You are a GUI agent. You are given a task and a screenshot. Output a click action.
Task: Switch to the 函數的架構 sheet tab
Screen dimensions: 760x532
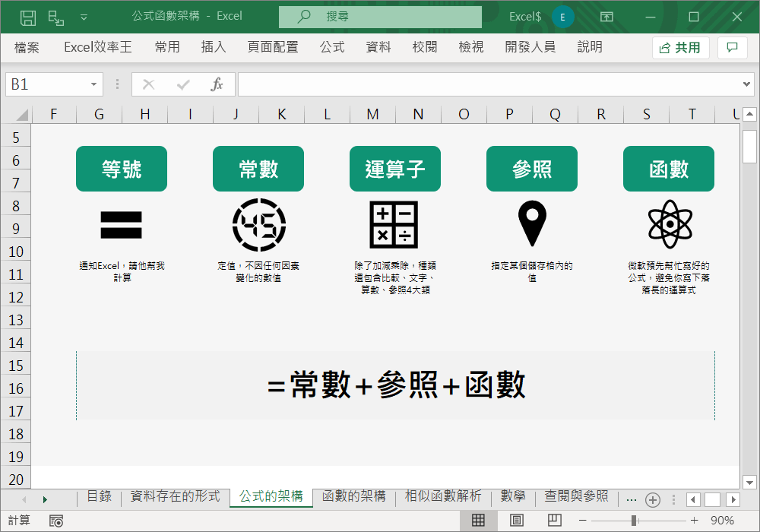[x=353, y=496]
